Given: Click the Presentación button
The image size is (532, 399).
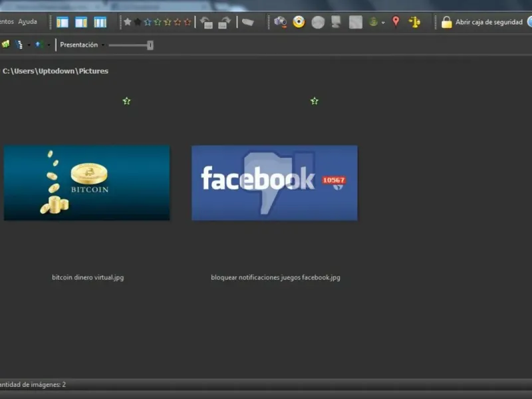Looking at the screenshot, I should click(x=78, y=45).
